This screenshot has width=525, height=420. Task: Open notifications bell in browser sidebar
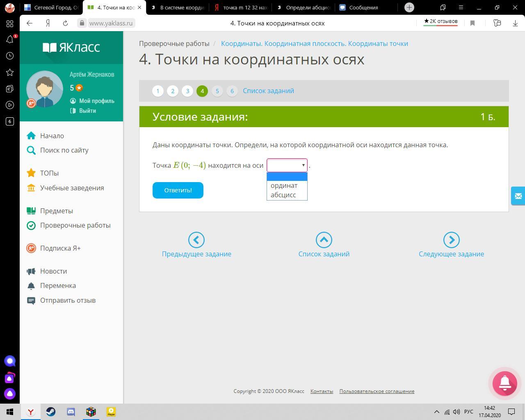coord(10,39)
